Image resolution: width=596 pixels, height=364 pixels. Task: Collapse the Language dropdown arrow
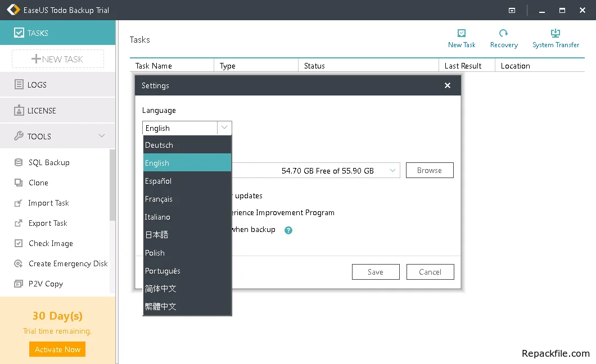pyautogui.click(x=224, y=128)
